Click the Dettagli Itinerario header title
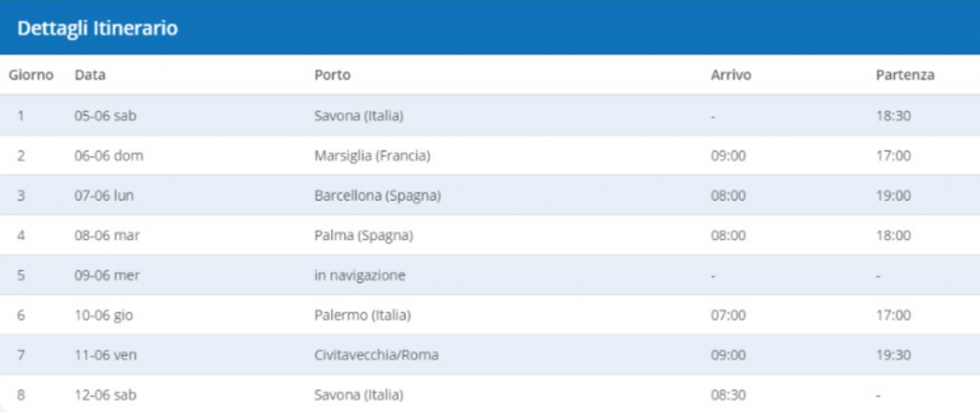980x412 pixels. tap(98, 29)
